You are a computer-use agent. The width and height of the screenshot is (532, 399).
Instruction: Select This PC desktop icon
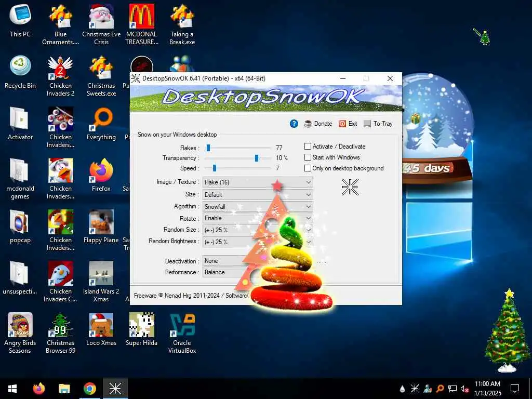[x=20, y=20]
